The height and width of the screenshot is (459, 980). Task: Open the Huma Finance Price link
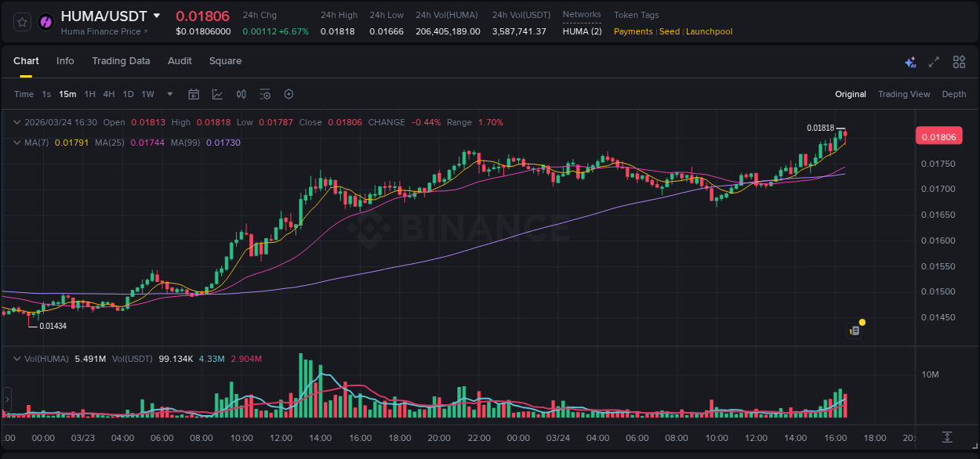tap(104, 31)
